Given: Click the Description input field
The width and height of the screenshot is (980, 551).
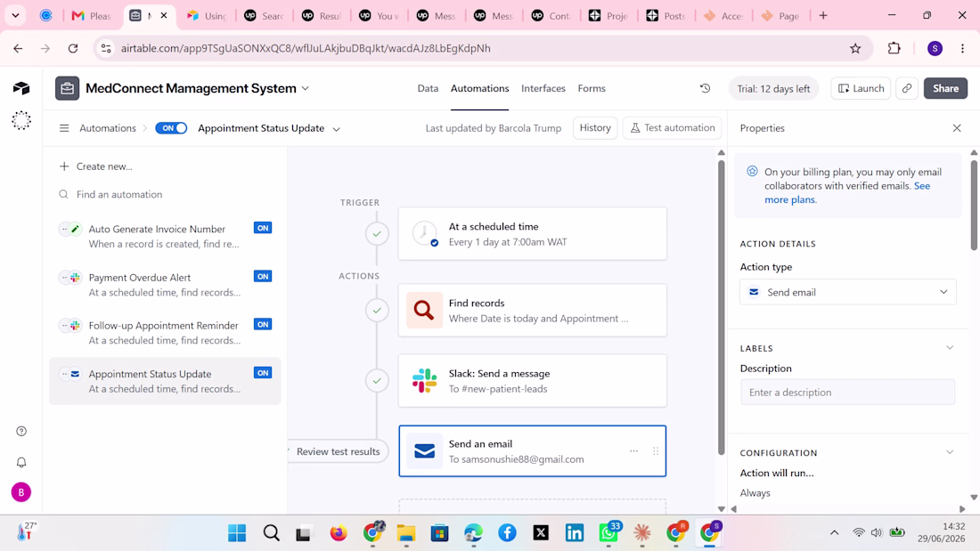Looking at the screenshot, I should click(848, 393).
